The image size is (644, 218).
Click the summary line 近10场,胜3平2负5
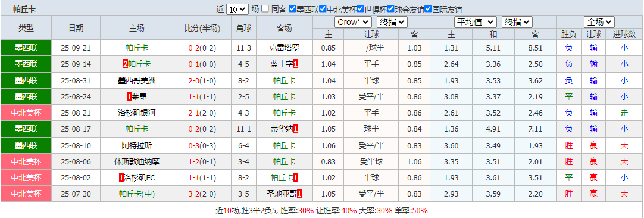(x=322, y=211)
